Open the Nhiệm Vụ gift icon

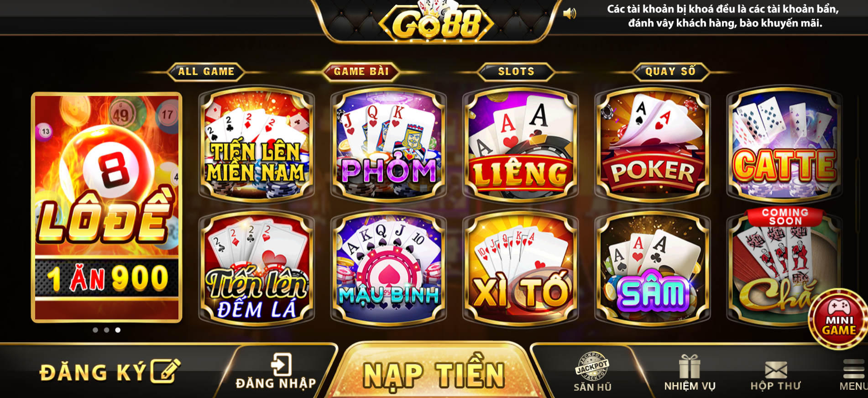690,373
